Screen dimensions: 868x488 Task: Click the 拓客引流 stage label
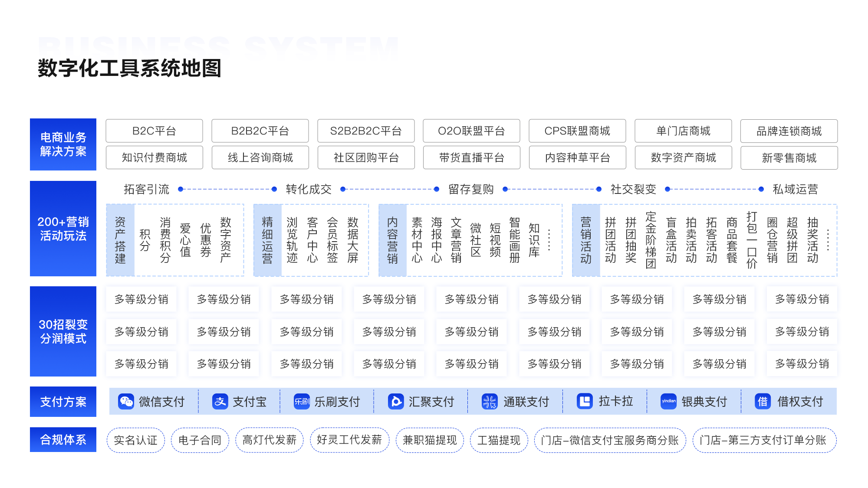click(x=146, y=189)
